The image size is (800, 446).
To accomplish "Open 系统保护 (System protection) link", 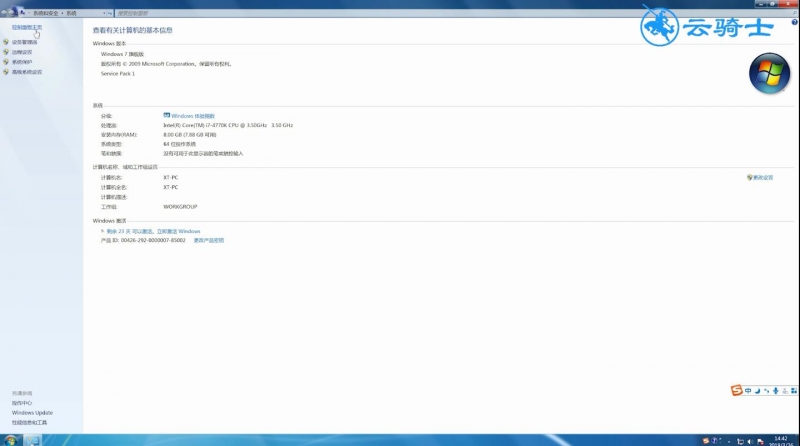I will pyautogui.click(x=22, y=62).
